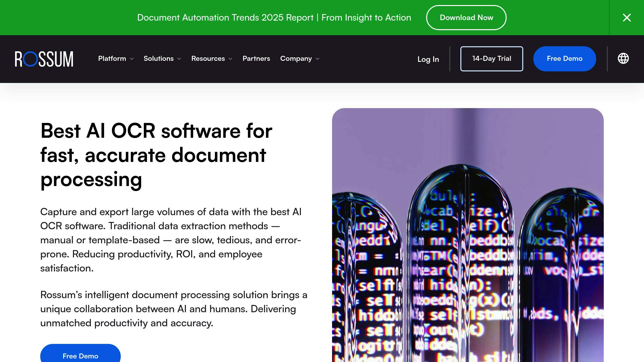Click the paragraph starting Capture and export
This screenshot has height=362, width=644.
click(x=171, y=240)
